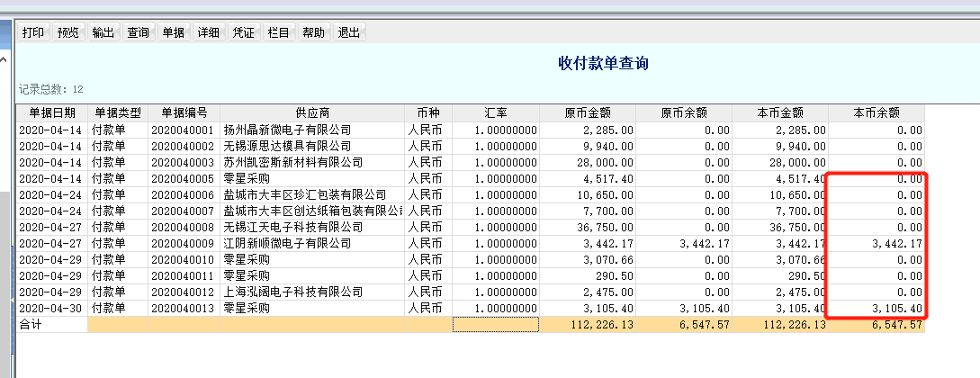Click 退出 to exit the query
Screen dimensions: 980x378
(x=348, y=32)
